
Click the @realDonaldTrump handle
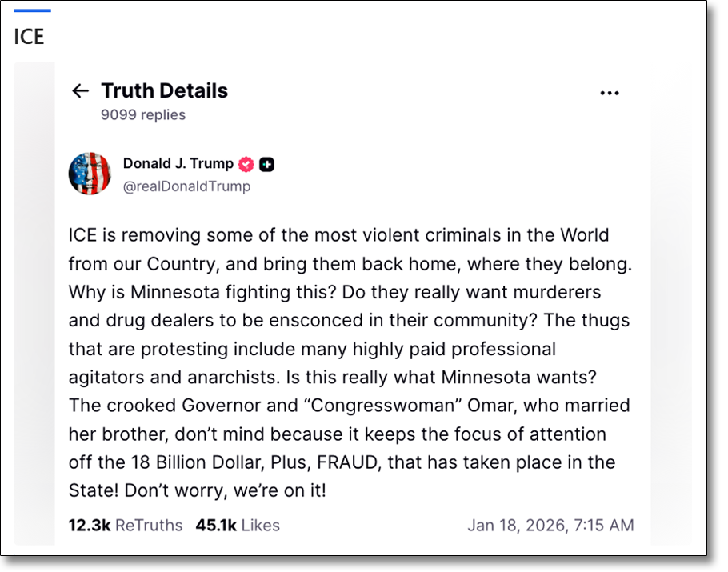[186, 186]
